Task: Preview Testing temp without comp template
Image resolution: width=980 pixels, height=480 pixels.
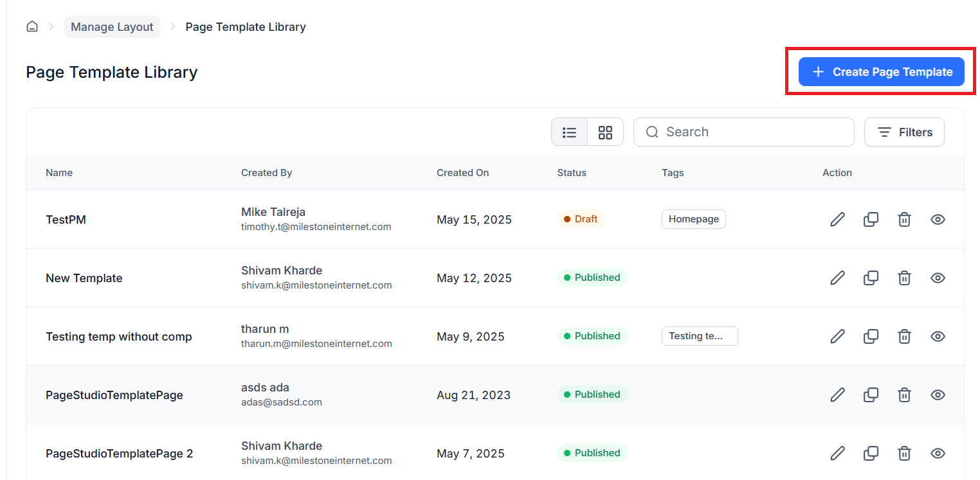Action: point(938,337)
